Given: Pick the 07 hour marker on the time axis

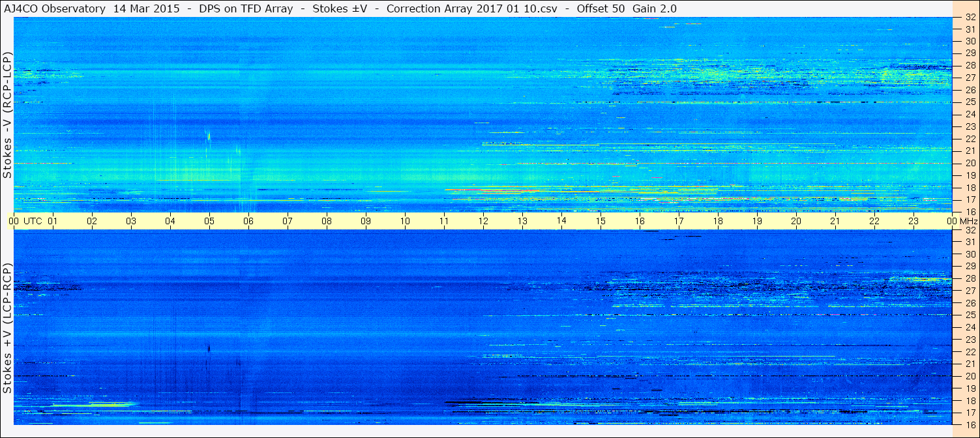Looking at the screenshot, I should 288,221.
